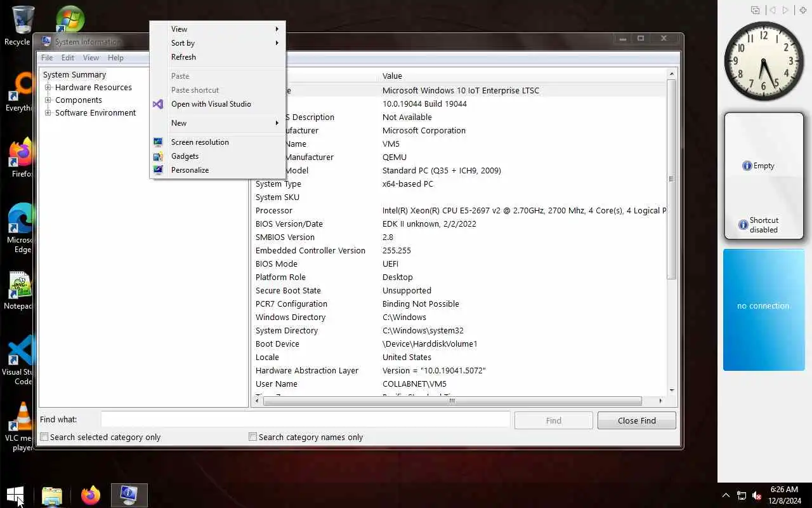Open the Edit menu
Image resolution: width=812 pixels, height=508 pixels.
tap(68, 58)
